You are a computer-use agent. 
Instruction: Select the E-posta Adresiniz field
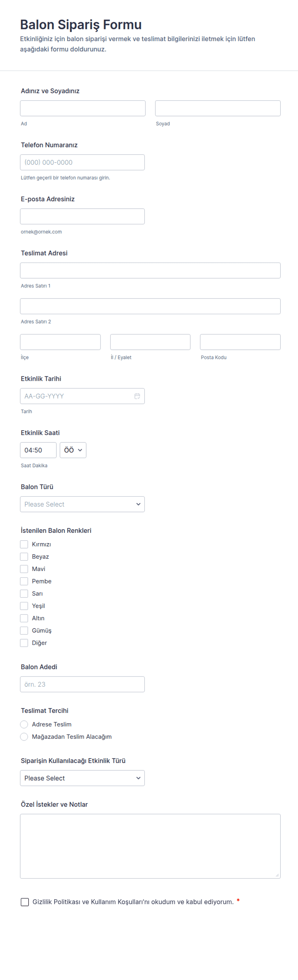[x=82, y=216]
